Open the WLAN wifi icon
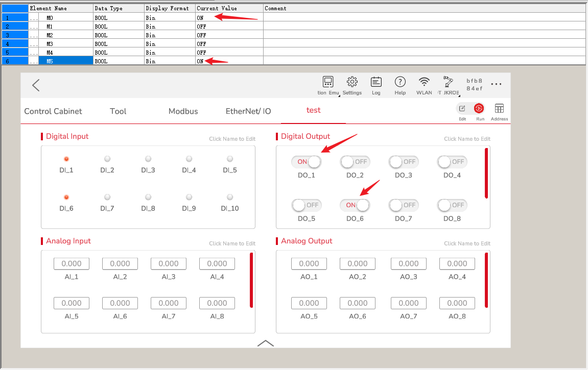Screen dimensions: 588x370 tap(424, 82)
